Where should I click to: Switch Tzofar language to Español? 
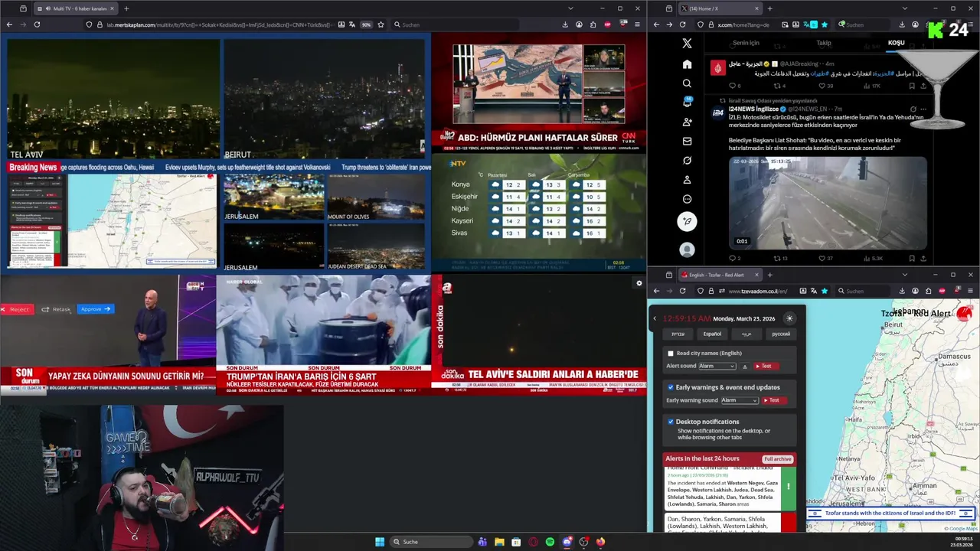[712, 334]
